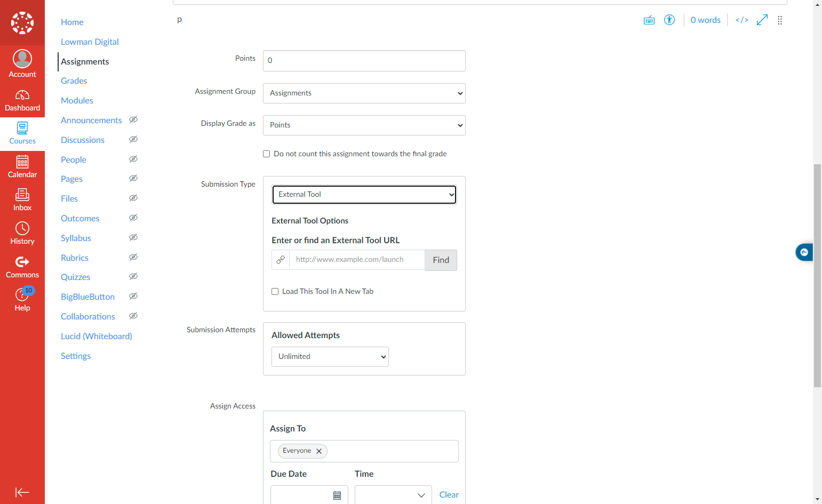Open Commons from global navigation
The width and height of the screenshot is (822, 504).
coord(22,267)
